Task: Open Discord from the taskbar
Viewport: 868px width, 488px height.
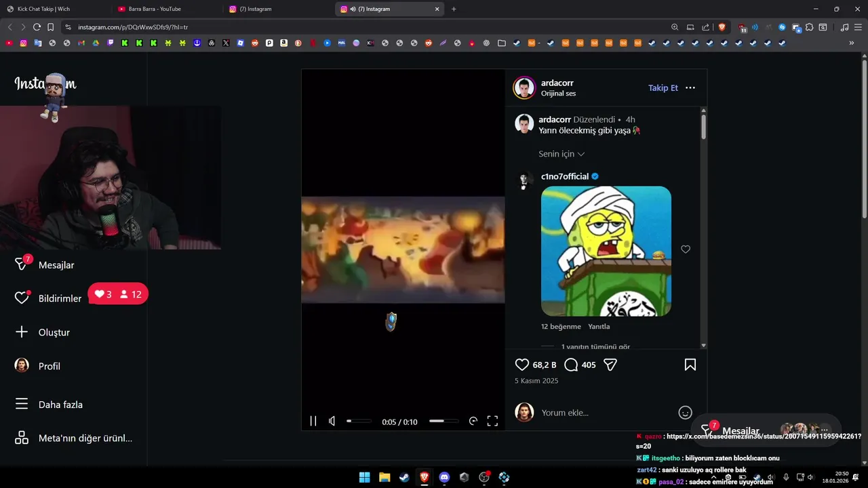Action: pyautogui.click(x=444, y=477)
